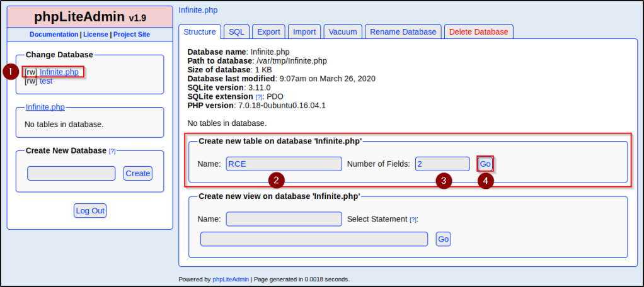Screen dimensions: 644x287
Task: Open the Export tab
Action: coord(268,32)
